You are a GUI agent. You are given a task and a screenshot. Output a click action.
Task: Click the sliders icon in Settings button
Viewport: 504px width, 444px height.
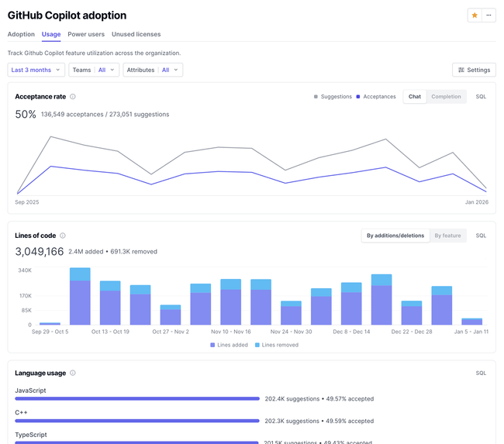click(461, 70)
